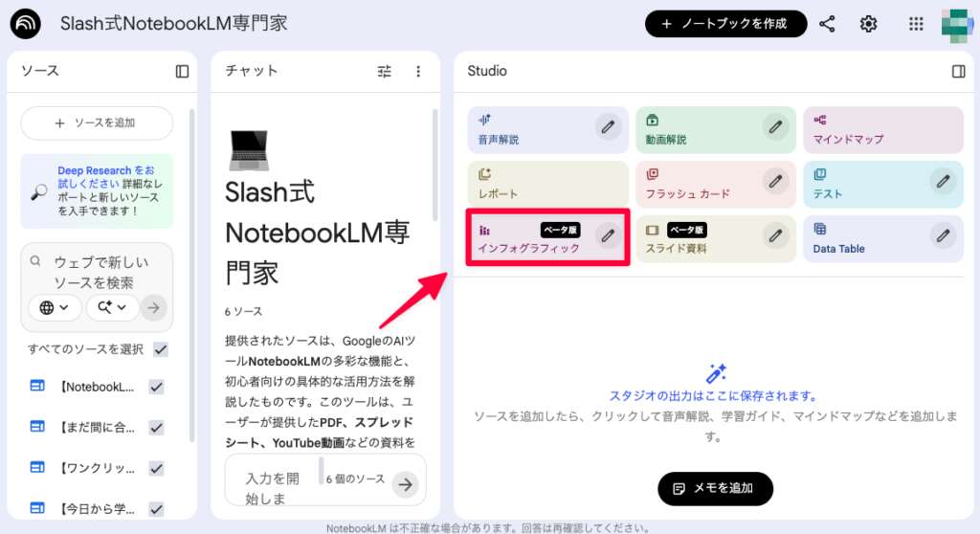Viewport: 980px width, 534px height.
Task: Click the 【まだ間に合... source document icon
Action: [x=37, y=427]
